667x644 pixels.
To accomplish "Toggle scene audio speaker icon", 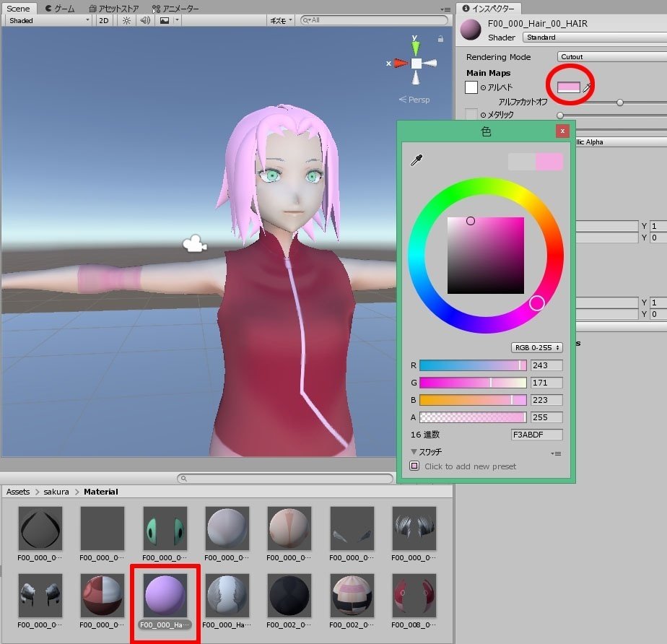I will (145, 20).
